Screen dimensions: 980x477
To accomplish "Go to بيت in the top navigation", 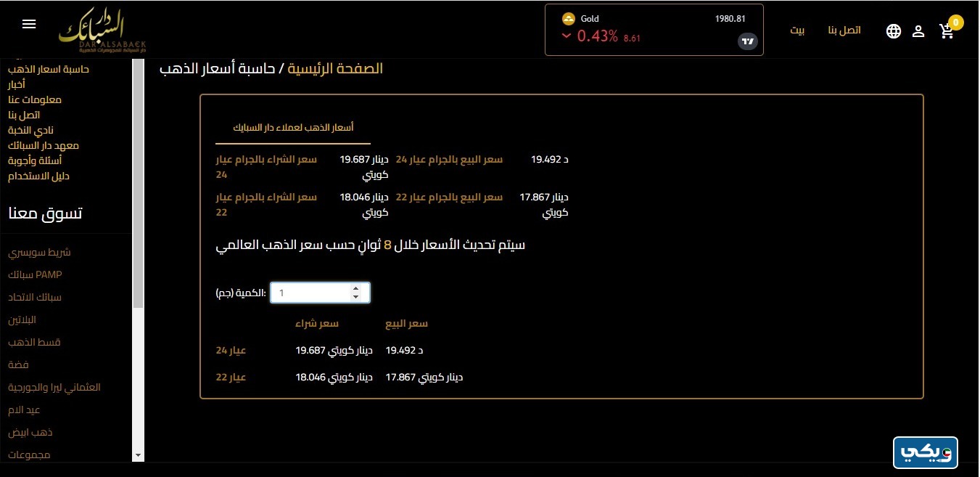I will click(x=797, y=30).
